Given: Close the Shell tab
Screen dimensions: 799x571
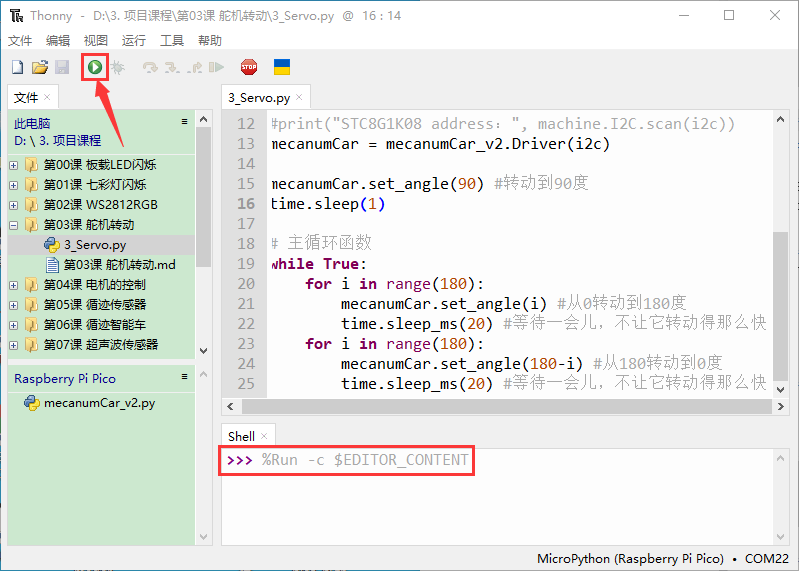Looking at the screenshot, I should point(264,436).
